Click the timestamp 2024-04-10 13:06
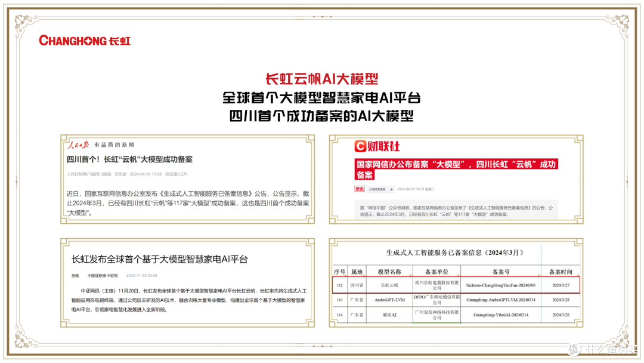 146,174
